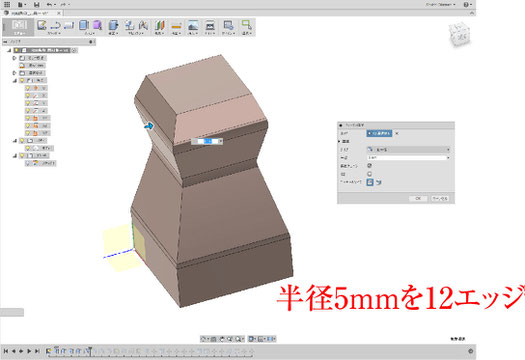Screen dimensions: 525x360
Task: Click the orange Inspect measure tool
Action: [x=176, y=25]
